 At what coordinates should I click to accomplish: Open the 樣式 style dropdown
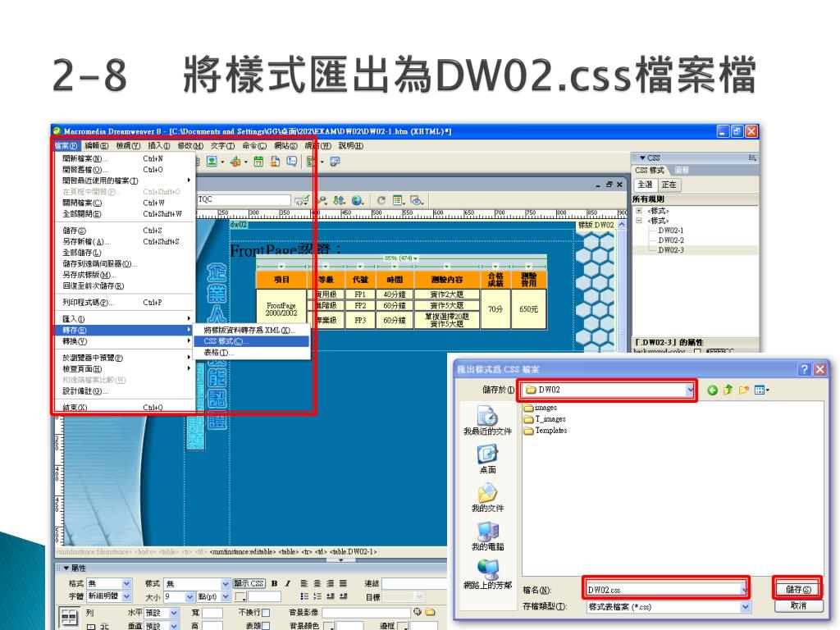(x=226, y=583)
